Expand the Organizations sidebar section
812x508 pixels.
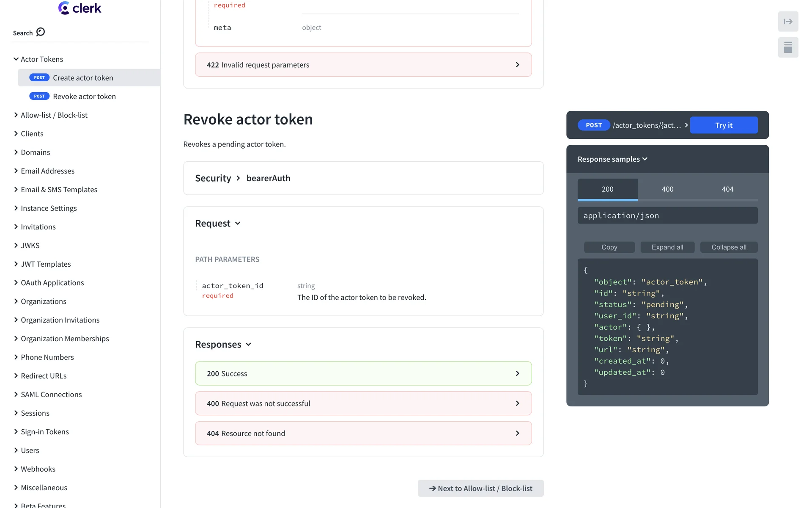coord(16,301)
